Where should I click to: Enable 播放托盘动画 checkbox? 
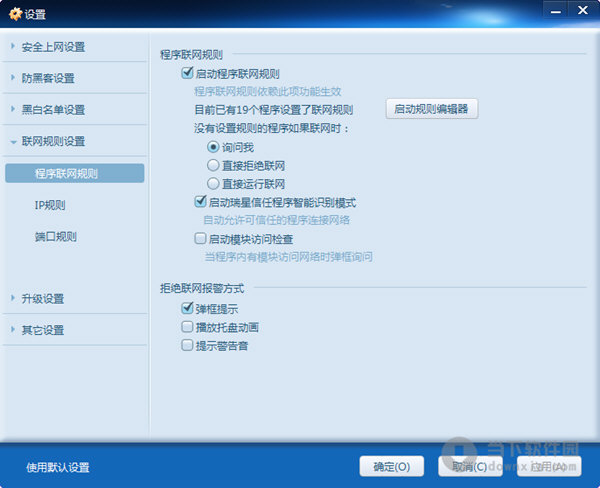187,327
